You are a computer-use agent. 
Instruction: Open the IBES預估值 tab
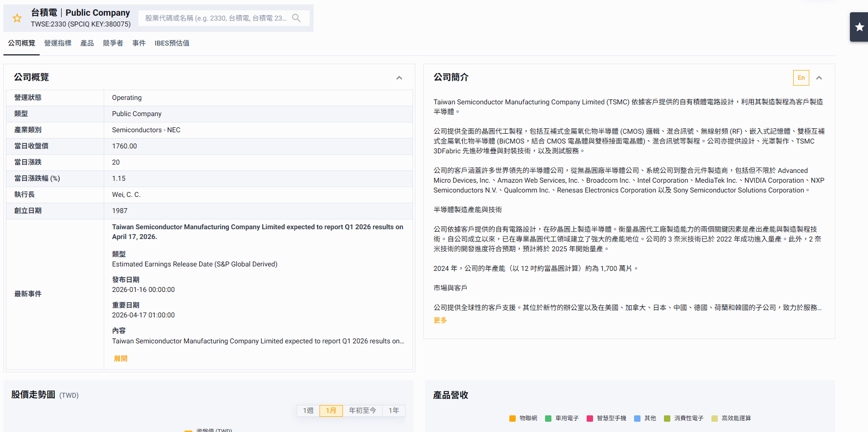tap(172, 43)
